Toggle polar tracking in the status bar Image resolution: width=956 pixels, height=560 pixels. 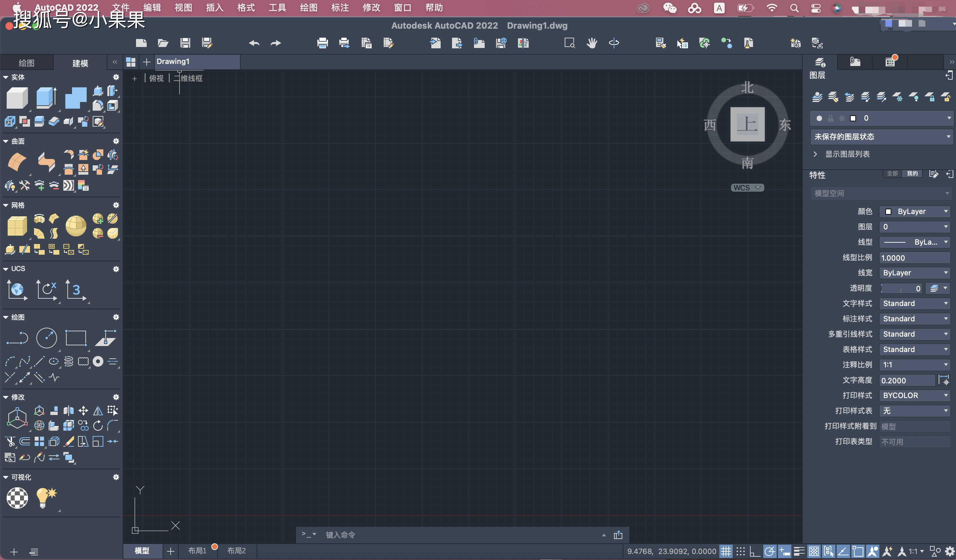(770, 551)
